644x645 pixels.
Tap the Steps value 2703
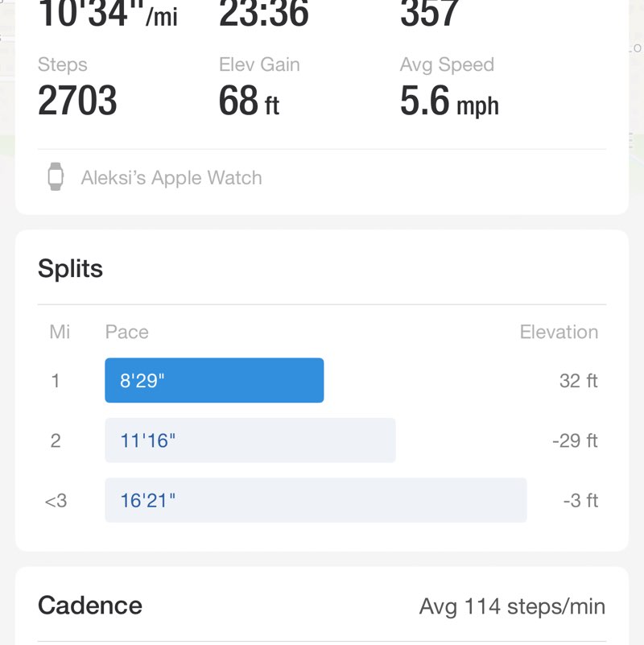click(77, 101)
